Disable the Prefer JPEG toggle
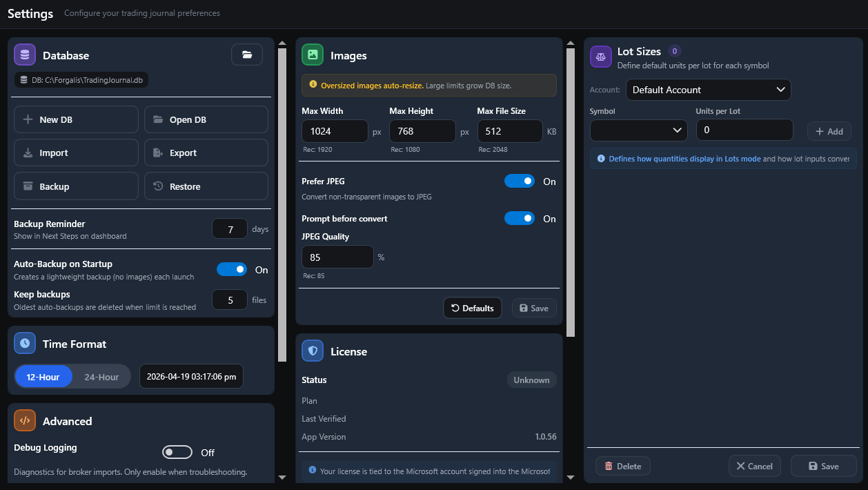 click(520, 181)
